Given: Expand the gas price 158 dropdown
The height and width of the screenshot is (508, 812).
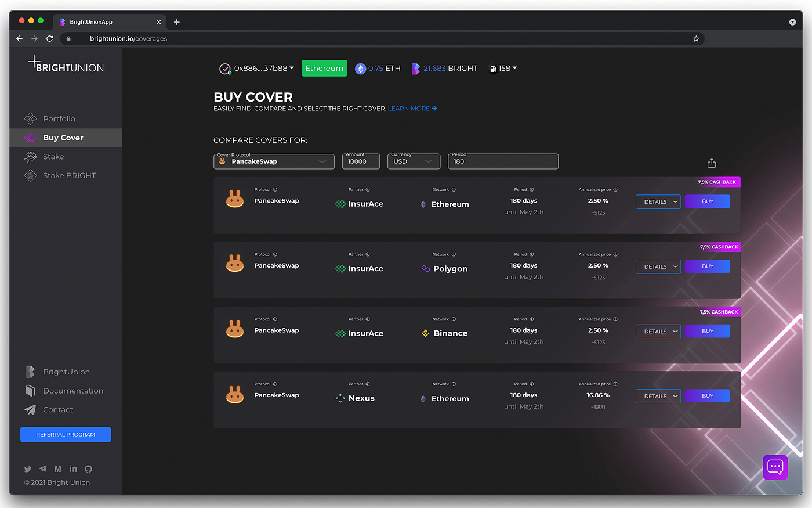Looking at the screenshot, I should [507, 69].
